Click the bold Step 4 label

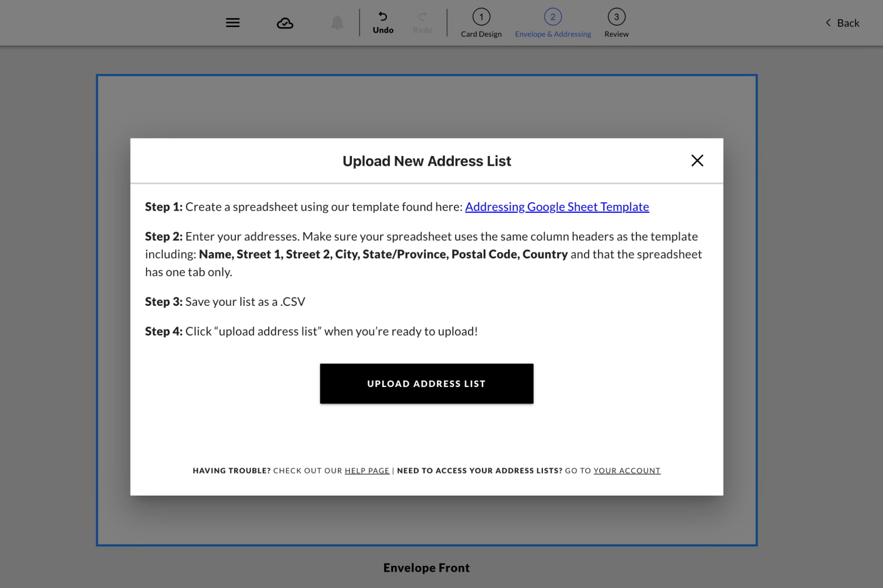click(163, 332)
